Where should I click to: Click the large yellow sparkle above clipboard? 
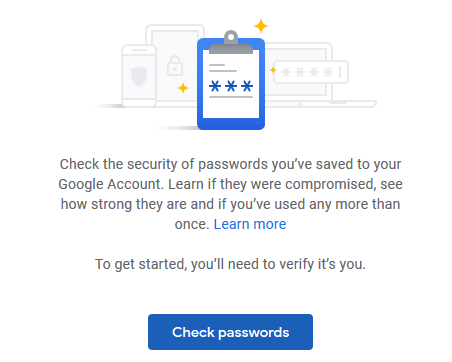(261, 26)
